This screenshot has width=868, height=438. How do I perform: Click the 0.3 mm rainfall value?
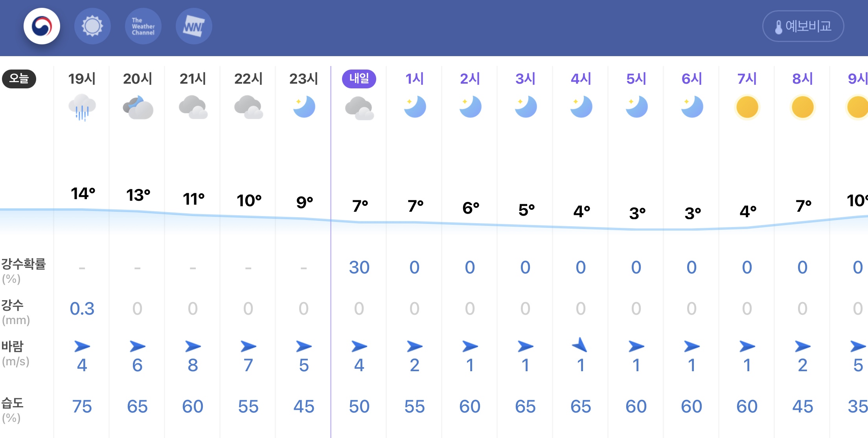[82, 309]
